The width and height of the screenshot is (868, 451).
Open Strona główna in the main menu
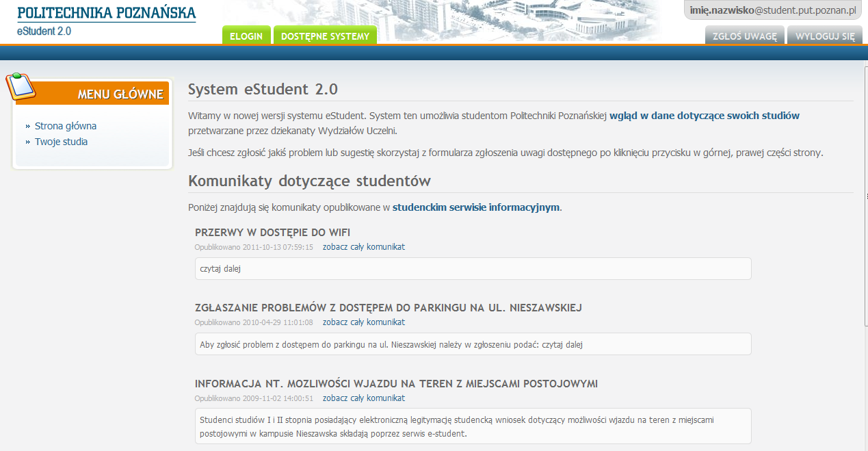[66, 126]
